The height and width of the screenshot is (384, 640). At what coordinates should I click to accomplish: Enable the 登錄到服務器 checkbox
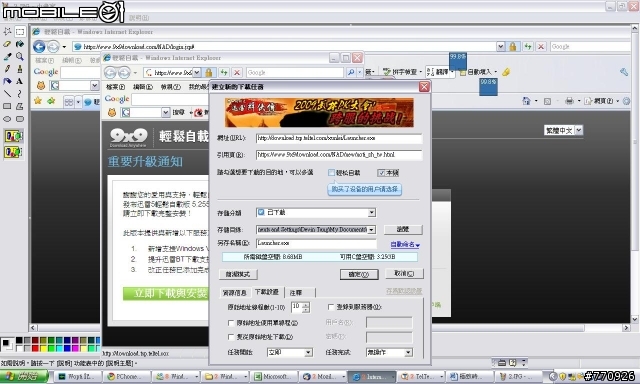click(331, 306)
